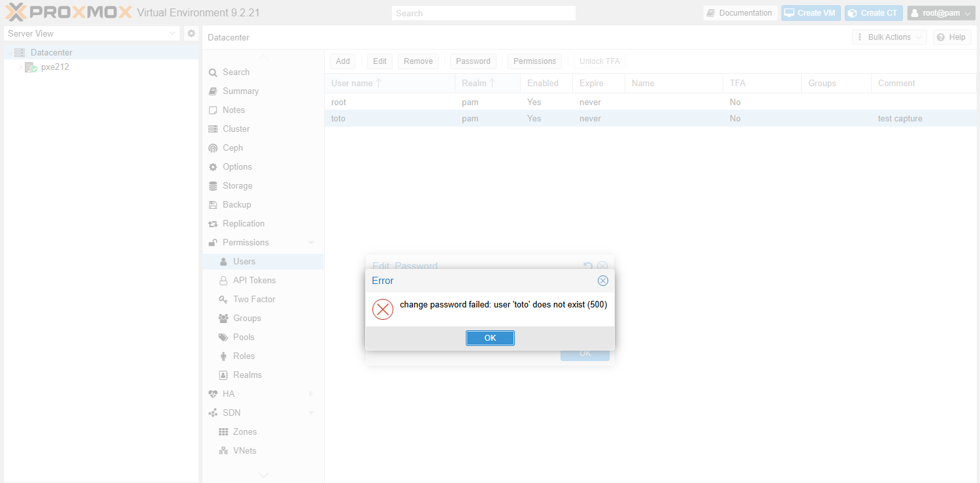Select the pxe212 node in tree
Image resolution: width=980 pixels, height=483 pixels.
[x=55, y=67]
